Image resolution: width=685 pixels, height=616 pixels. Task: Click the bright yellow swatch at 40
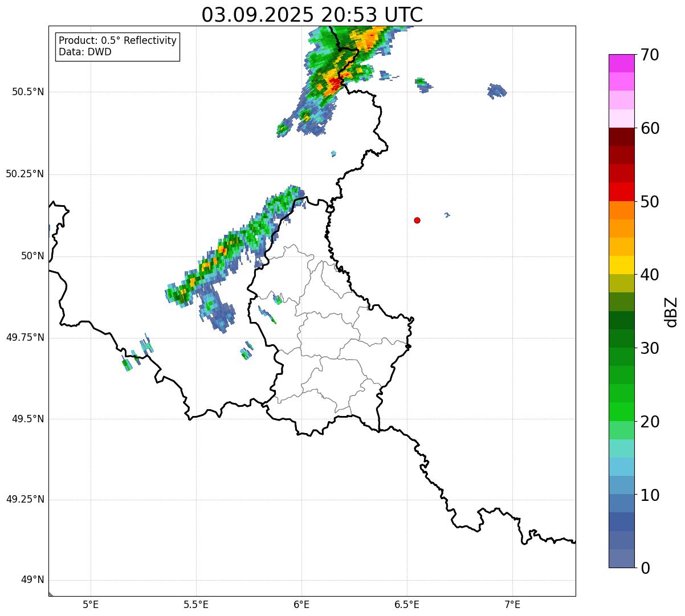pyautogui.click(x=621, y=265)
